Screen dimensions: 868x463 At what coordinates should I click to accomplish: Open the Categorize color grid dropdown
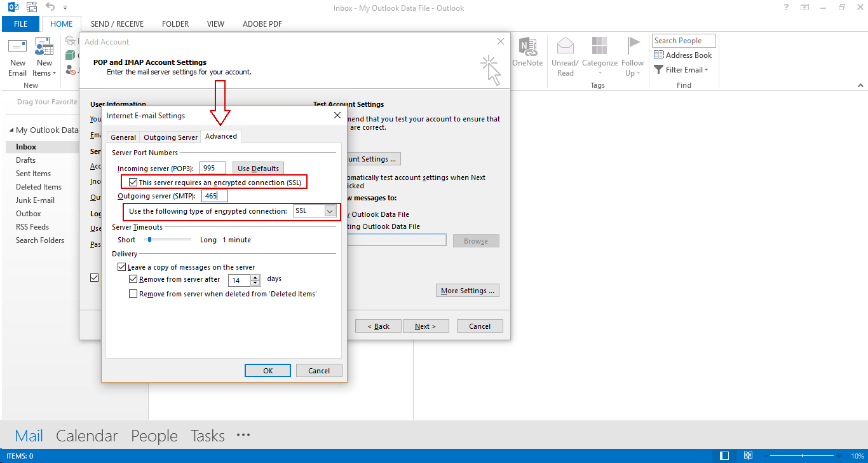click(600, 57)
